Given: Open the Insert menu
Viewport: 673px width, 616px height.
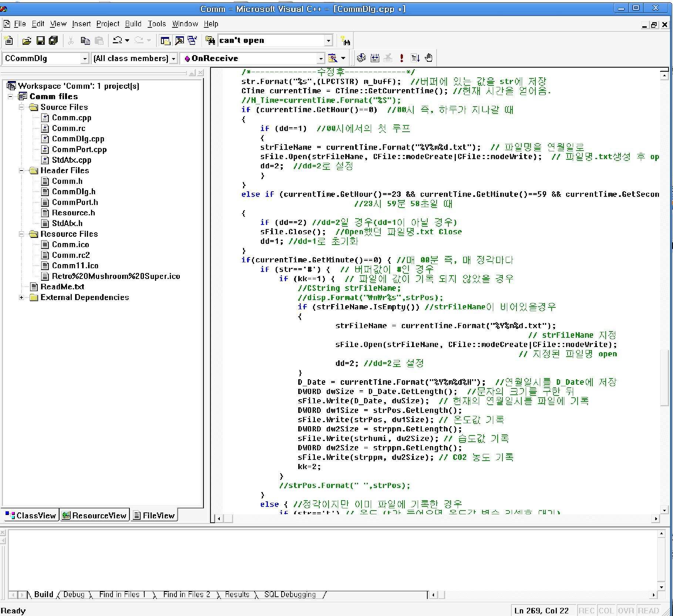Looking at the screenshot, I should coord(81,24).
